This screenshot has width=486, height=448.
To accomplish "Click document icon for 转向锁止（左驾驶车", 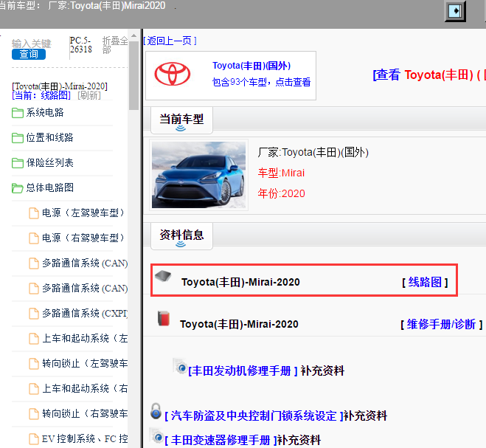I will point(34,364).
